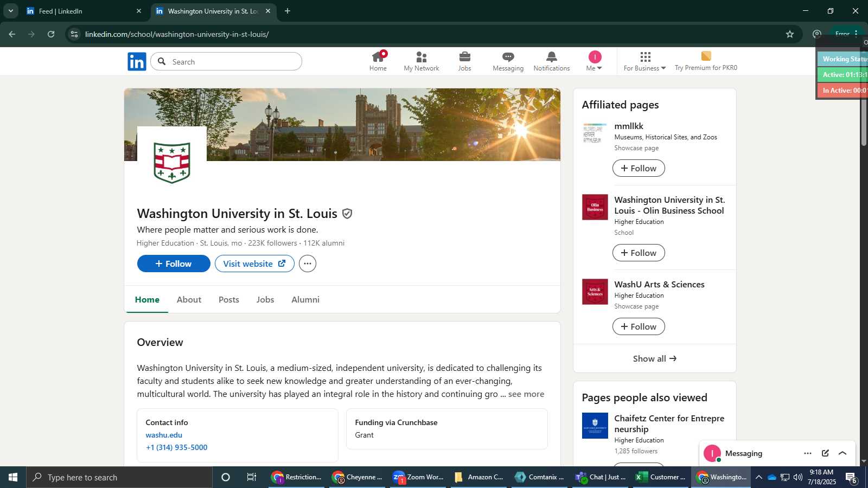
Task: Click Visit website button
Action: tap(254, 264)
